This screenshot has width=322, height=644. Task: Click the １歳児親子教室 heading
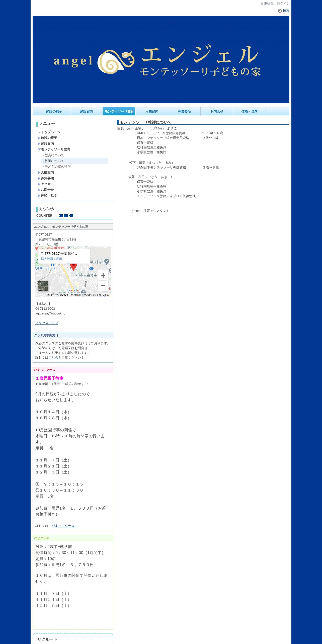click(49, 378)
